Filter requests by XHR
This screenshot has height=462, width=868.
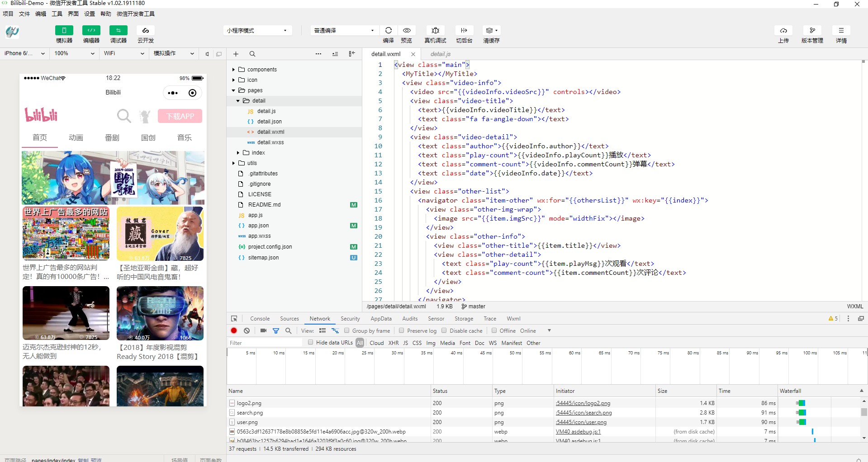coord(394,343)
